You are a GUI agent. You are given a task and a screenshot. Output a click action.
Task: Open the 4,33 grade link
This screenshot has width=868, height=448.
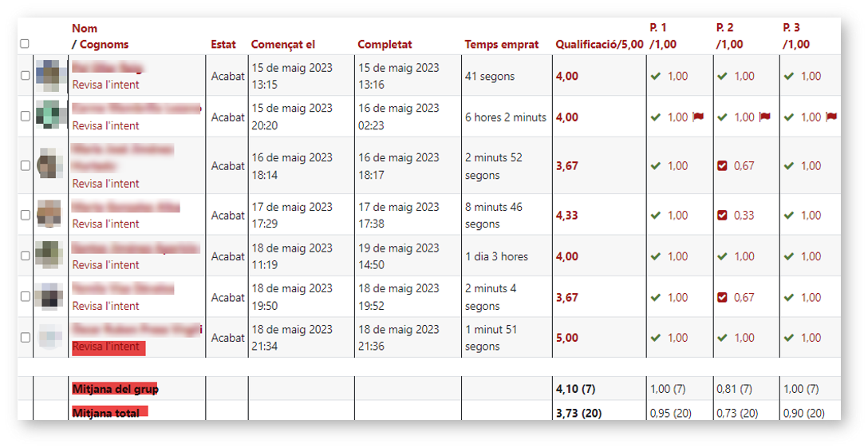pos(566,216)
